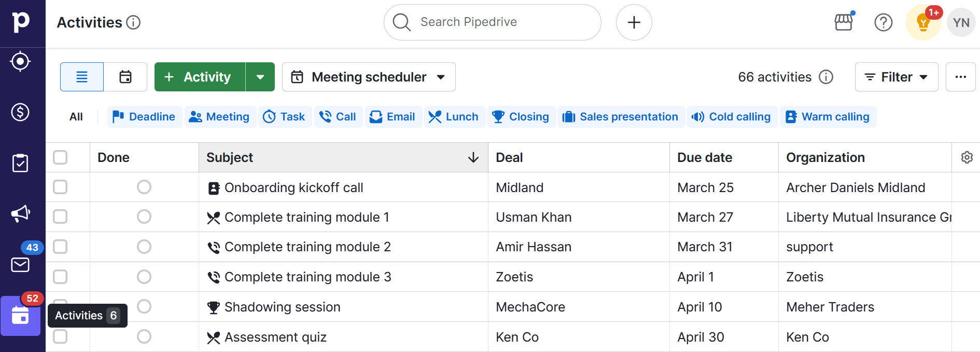Click the Search Pipedrive input field

493,22
